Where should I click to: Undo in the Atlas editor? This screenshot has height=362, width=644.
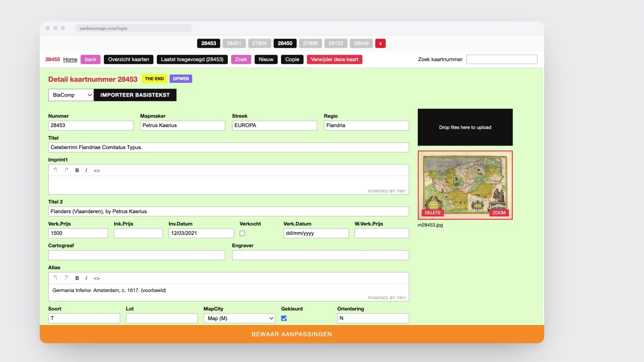coord(56,278)
